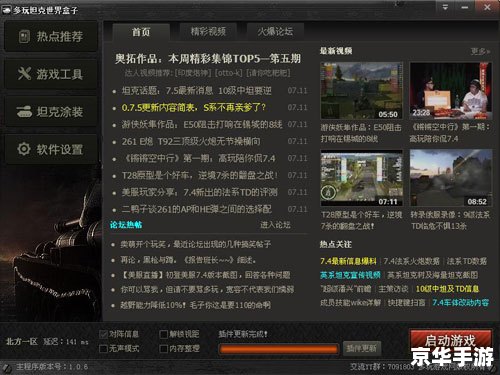Open news item 坦克话题 7.5最新消息
This screenshot has height=375, width=500.
point(196,91)
